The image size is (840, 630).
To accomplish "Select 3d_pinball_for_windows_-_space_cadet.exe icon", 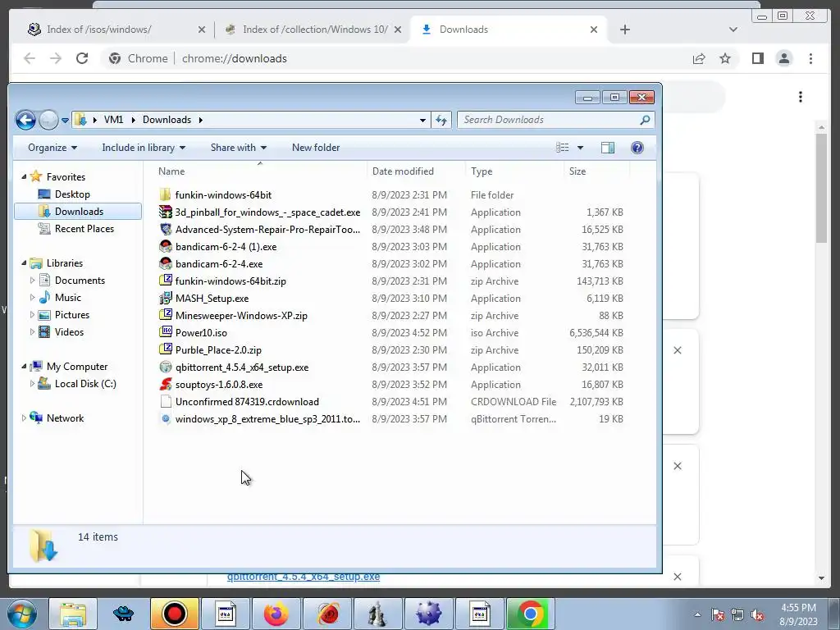I will [x=166, y=212].
